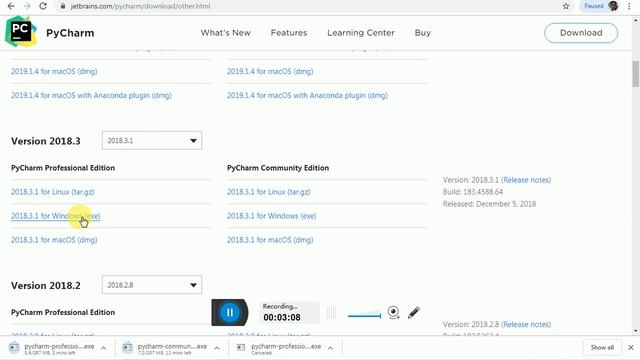The width and height of the screenshot is (640, 360).
Task: Open the 2018.3.1 version dropdown
Action: [152, 140]
